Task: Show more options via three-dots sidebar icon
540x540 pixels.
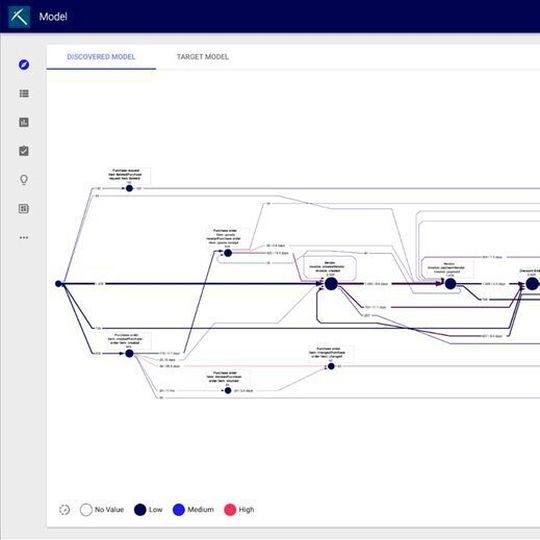Action: click(x=24, y=237)
